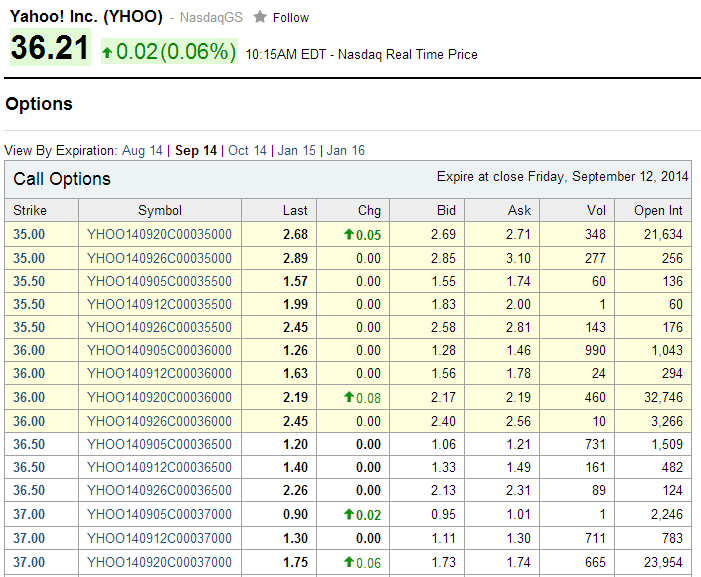Screen dimensions: 701x577
Task: Click the NasdaqGS exchange label
Action: pos(211,17)
